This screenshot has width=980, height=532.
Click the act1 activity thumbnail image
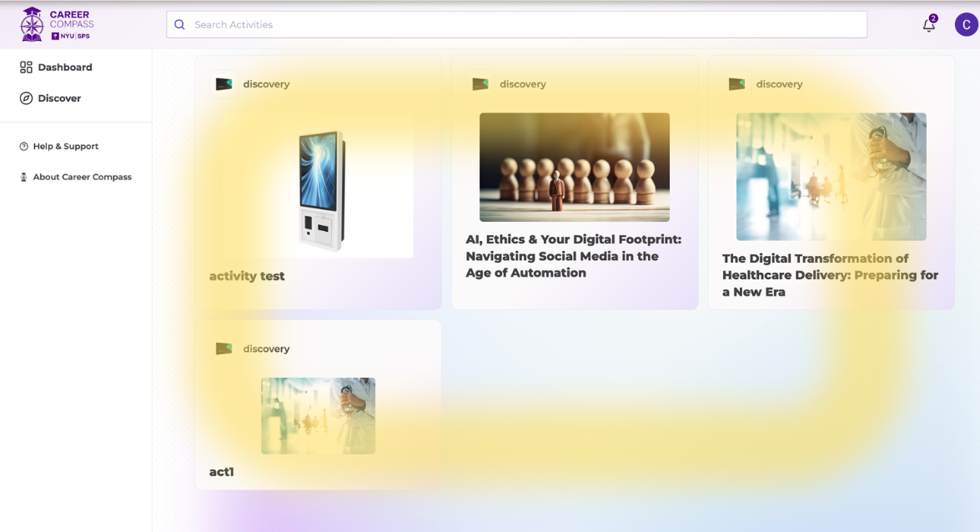pos(318,415)
